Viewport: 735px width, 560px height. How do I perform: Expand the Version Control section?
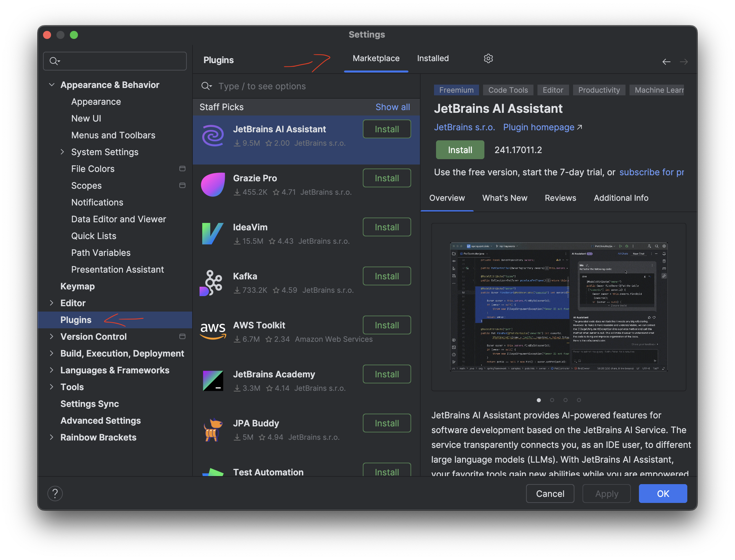[51, 336]
